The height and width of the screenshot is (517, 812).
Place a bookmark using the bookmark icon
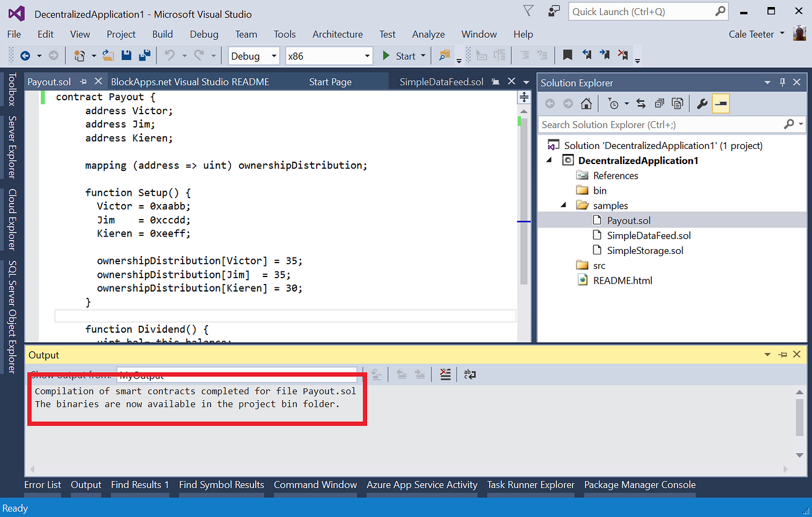567,55
